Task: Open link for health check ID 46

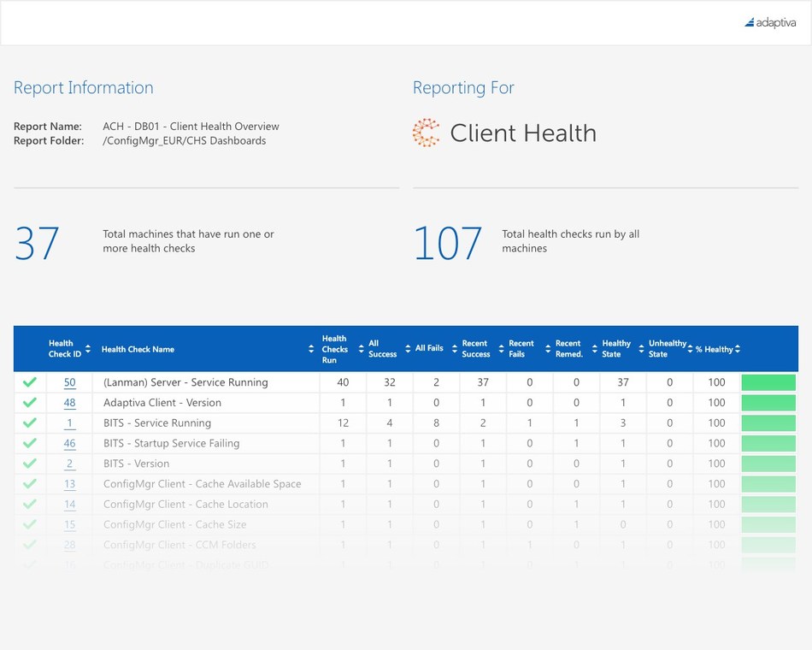Action: pos(69,443)
